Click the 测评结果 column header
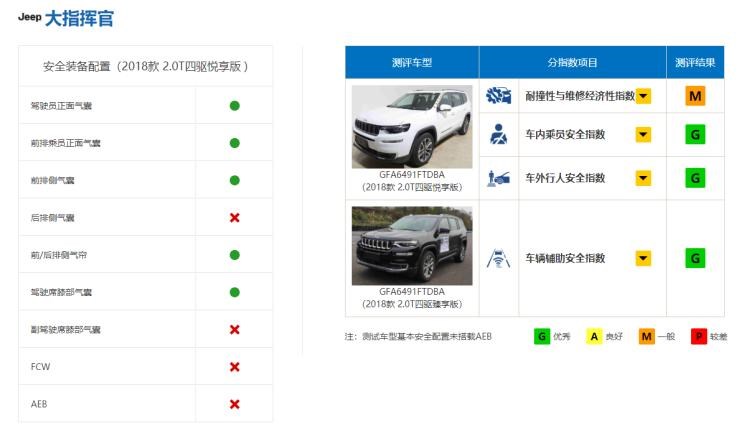 [x=695, y=62]
